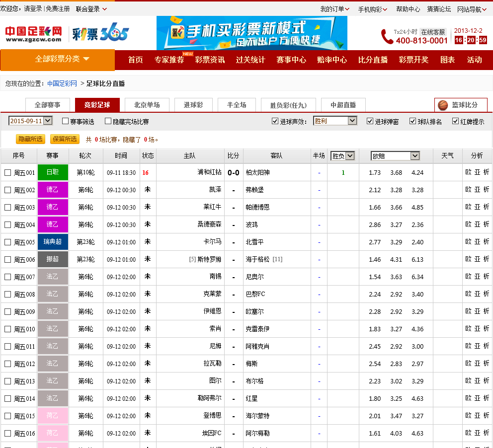
Task: Open the 专家推荐 navigation link
Action: tap(169, 60)
